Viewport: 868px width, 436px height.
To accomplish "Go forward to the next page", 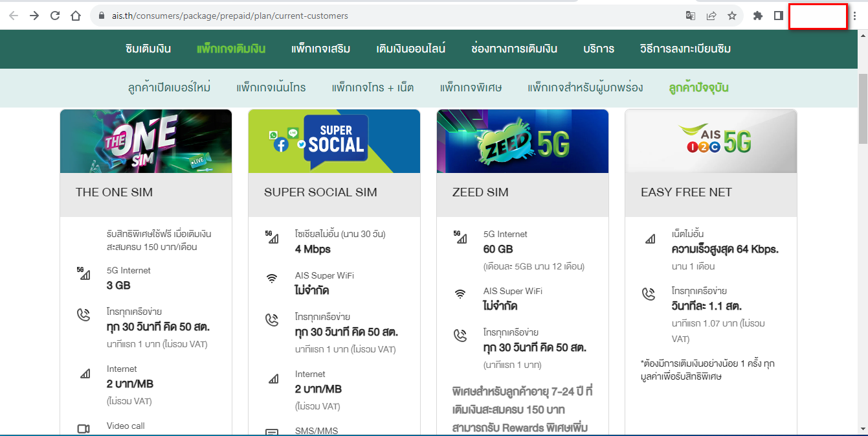I will pos(34,16).
